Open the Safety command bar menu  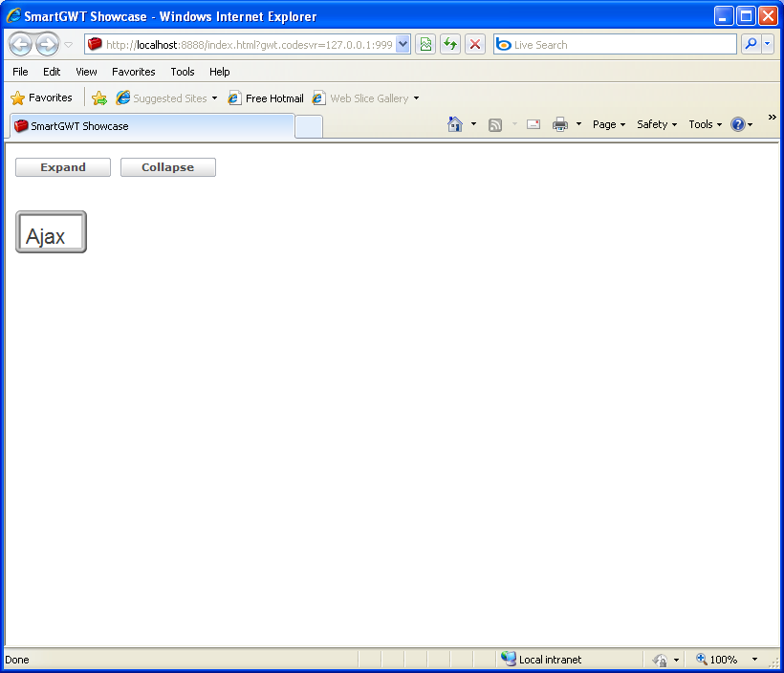(657, 124)
